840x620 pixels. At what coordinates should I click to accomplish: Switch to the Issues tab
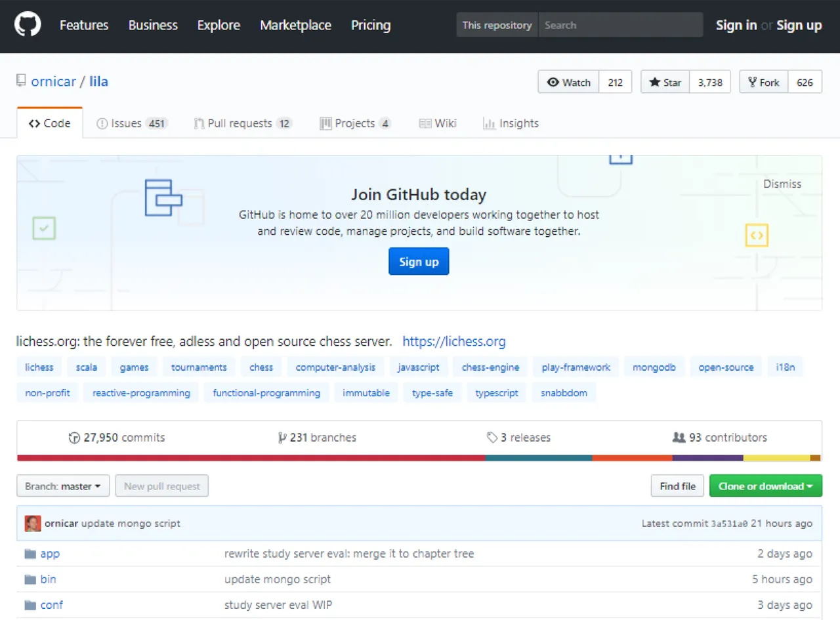pos(132,123)
